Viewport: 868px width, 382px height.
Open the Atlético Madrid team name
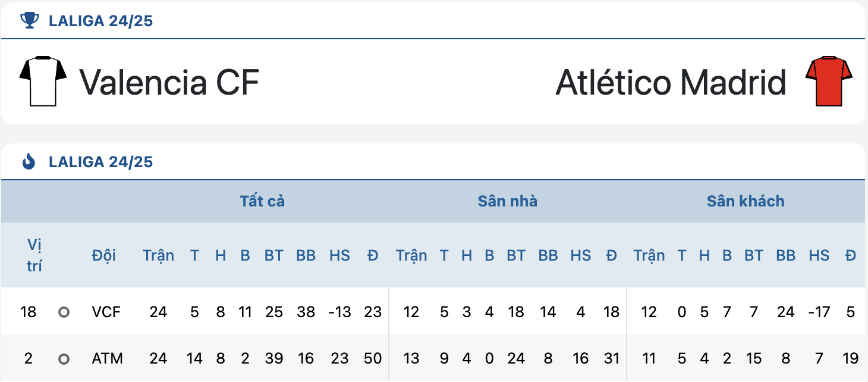click(x=671, y=82)
